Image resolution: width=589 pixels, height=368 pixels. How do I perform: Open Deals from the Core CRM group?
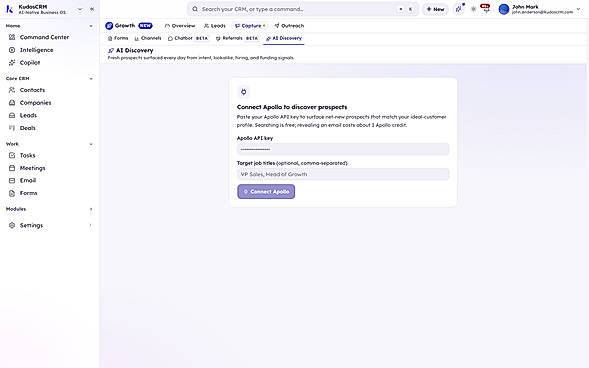(27, 128)
